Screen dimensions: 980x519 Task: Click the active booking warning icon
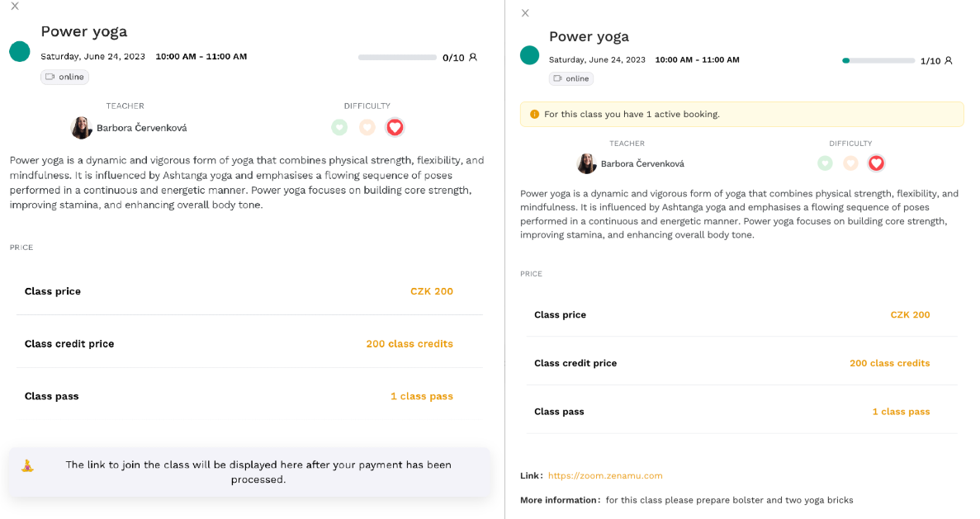tap(534, 115)
